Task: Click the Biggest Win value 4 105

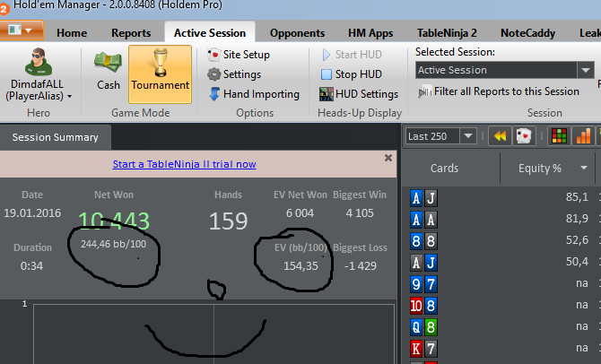Action: tap(360, 213)
